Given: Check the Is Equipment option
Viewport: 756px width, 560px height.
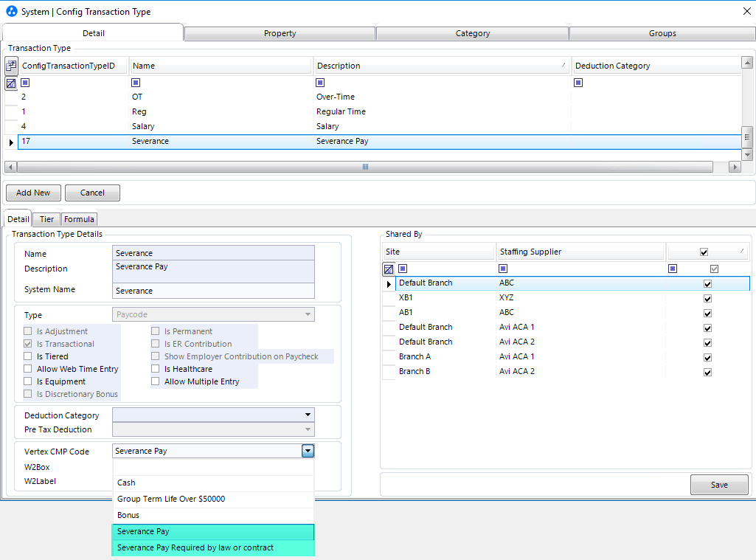Looking at the screenshot, I should tap(28, 381).
